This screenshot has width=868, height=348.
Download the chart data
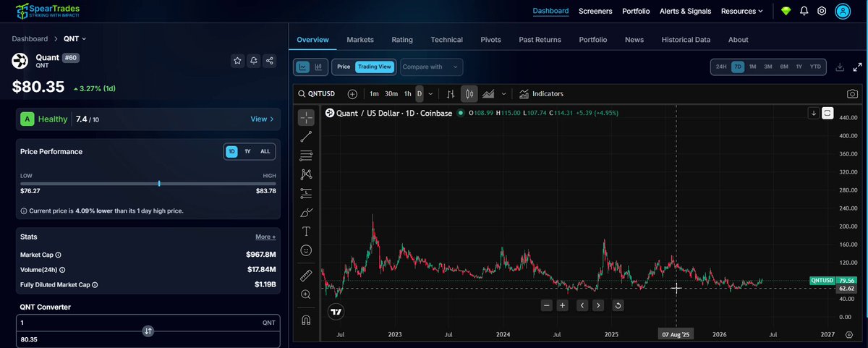(x=840, y=67)
